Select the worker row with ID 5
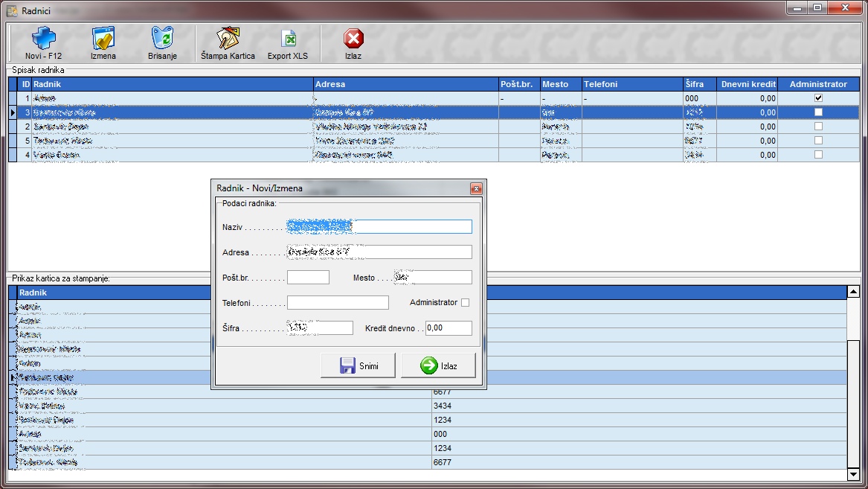868x489 pixels. (x=434, y=141)
